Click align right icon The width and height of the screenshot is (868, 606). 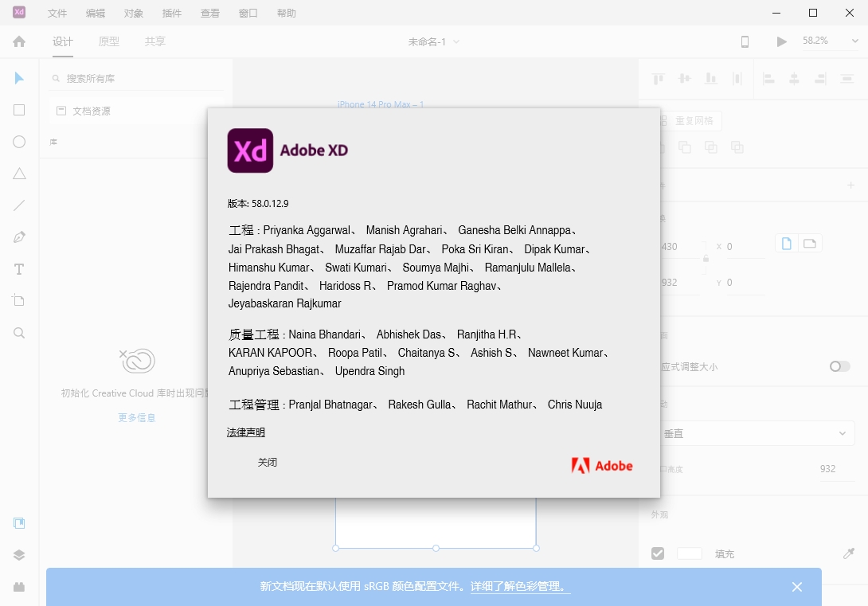820,79
